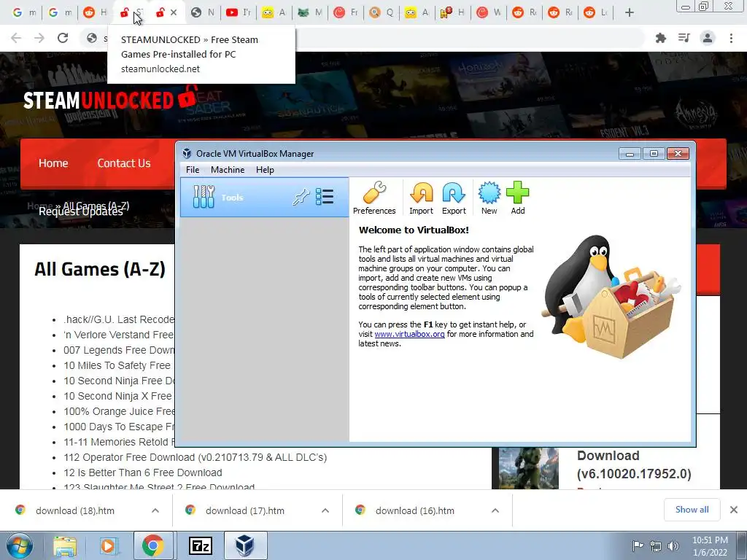This screenshot has width=747, height=560.
Task: Click the Export appliance icon
Action: pyautogui.click(x=454, y=198)
